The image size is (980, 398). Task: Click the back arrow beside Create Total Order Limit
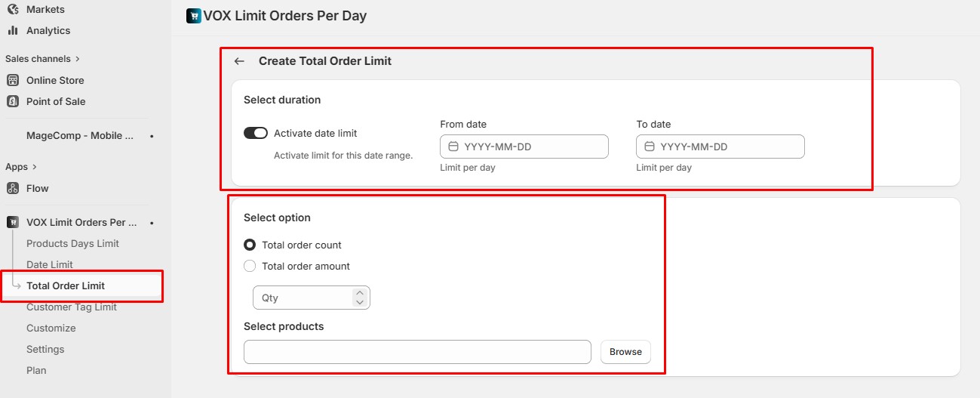[239, 61]
